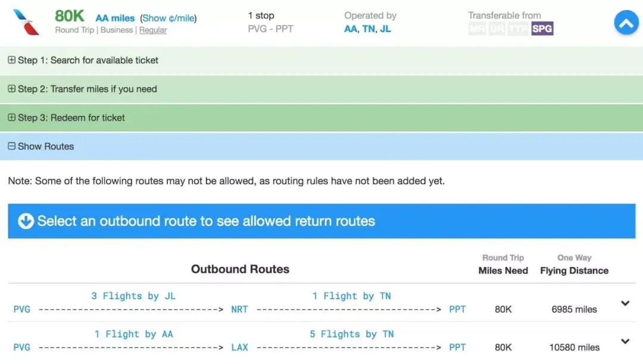This screenshot has width=643, height=364.
Task: Click the Regular award type link
Action: pos(153,30)
